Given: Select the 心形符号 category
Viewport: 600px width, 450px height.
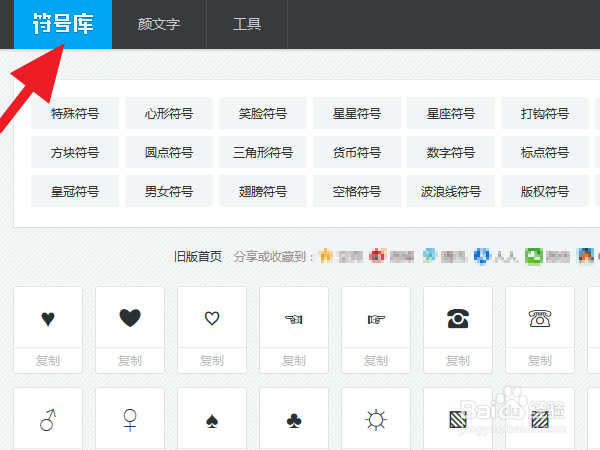Looking at the screenshot, I should (169, 113).
